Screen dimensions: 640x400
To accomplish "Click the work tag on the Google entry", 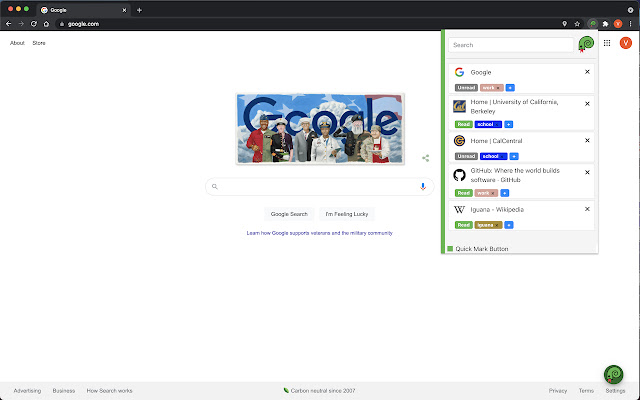I will (x=491, y=88).
